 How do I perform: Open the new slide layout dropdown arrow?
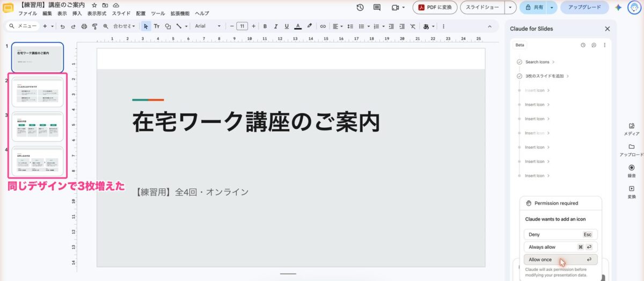[52, 26]
